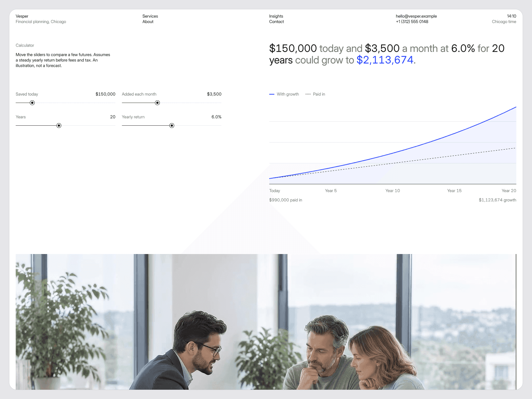Click the $3,500 monthly value
This screenshot has width=532, height=399.
coord(214,94)
